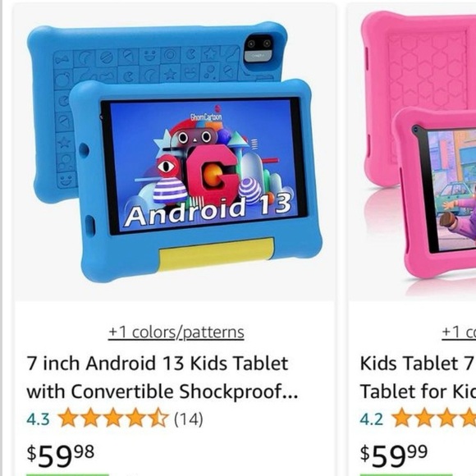Click "+1 colors/patterns" under blue tablet
476x476 pixels.
coord(176,332)
